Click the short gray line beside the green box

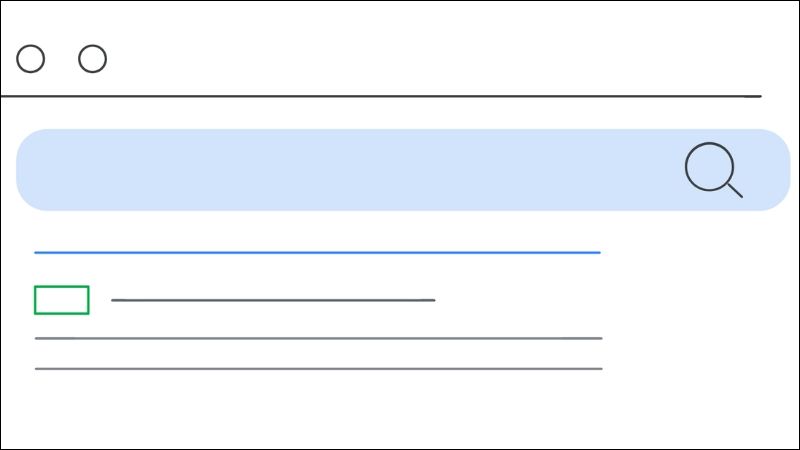(273, 300)
